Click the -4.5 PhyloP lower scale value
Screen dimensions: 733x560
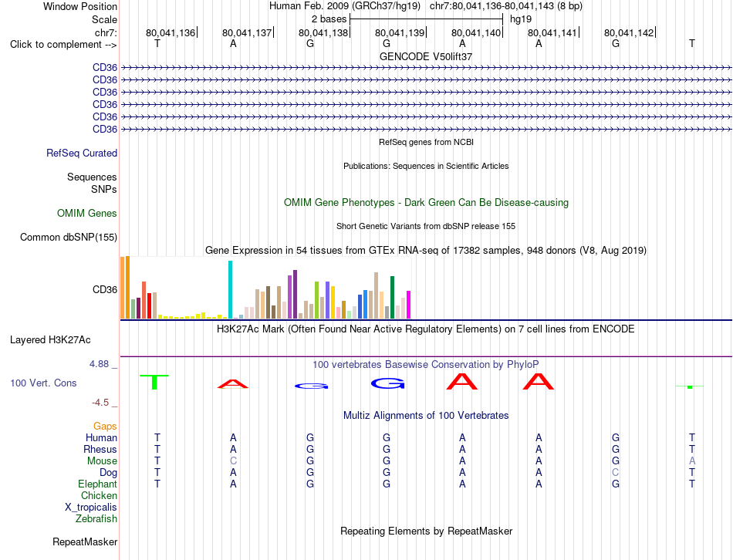coord(100,403)
